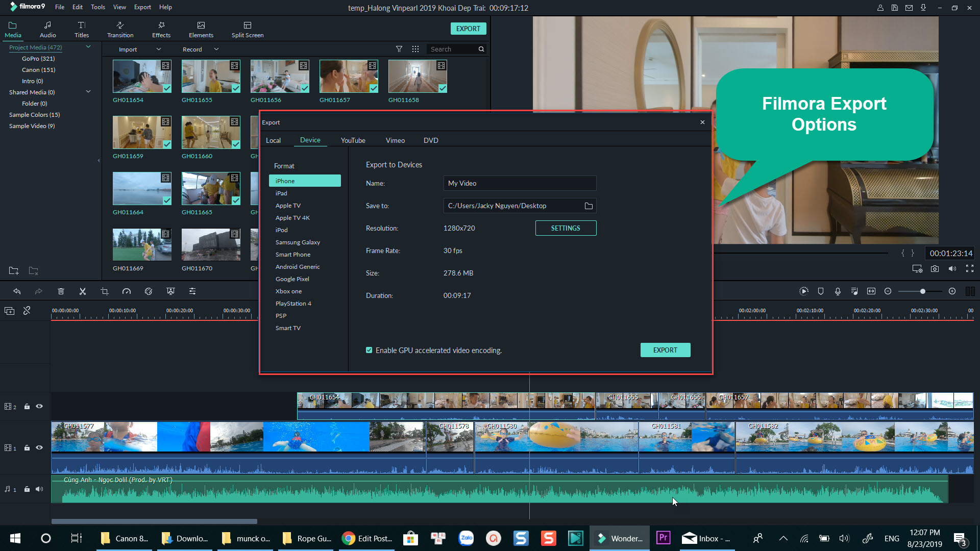Viewport: 980px width, 551px height.
Task: Switch to Vimeo tab in Export dialog
Action: tap(395, 140)
